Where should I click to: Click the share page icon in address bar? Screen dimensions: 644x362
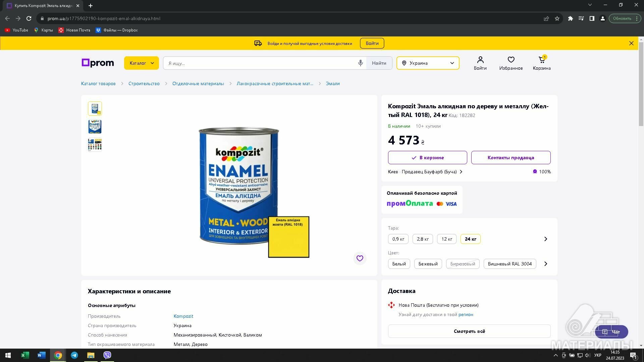pos(546,18)
